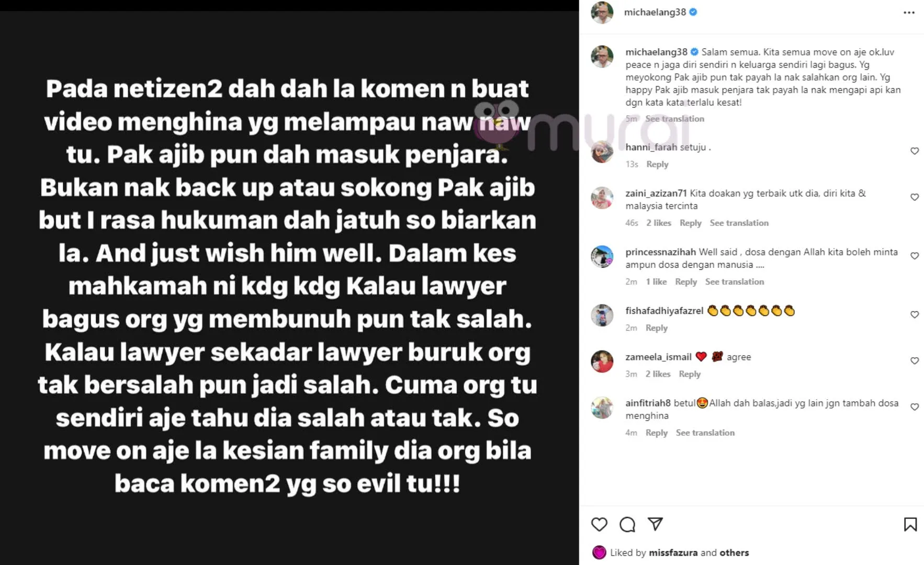The height and width of the screenshot is (565, 924).
Task: Reply to hanni_farah's comment
Action: coord(657,164)
